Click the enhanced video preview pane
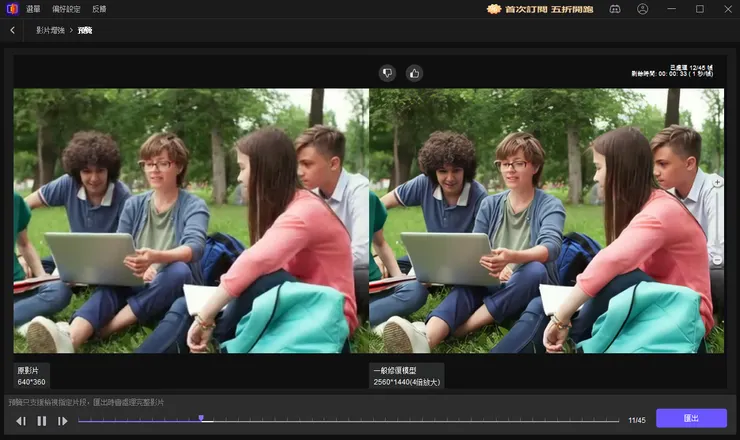Viewport: 740px width, 440px height. 546,220
